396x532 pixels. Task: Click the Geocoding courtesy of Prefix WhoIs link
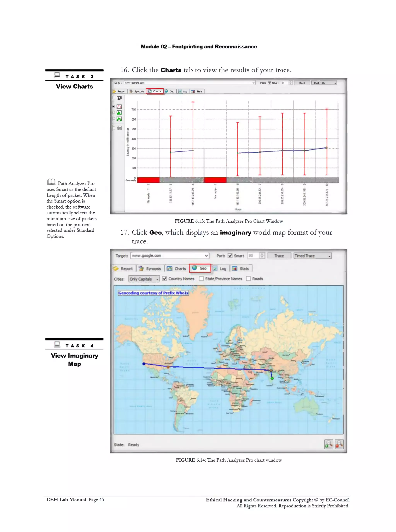pyautogui.click(x=153, y=293)
